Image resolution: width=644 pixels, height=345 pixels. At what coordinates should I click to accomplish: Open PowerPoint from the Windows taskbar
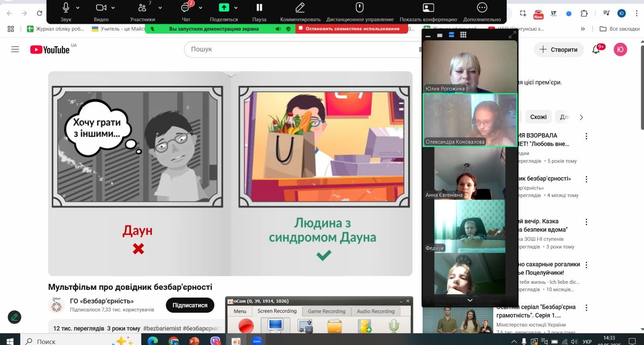point(194,341)
